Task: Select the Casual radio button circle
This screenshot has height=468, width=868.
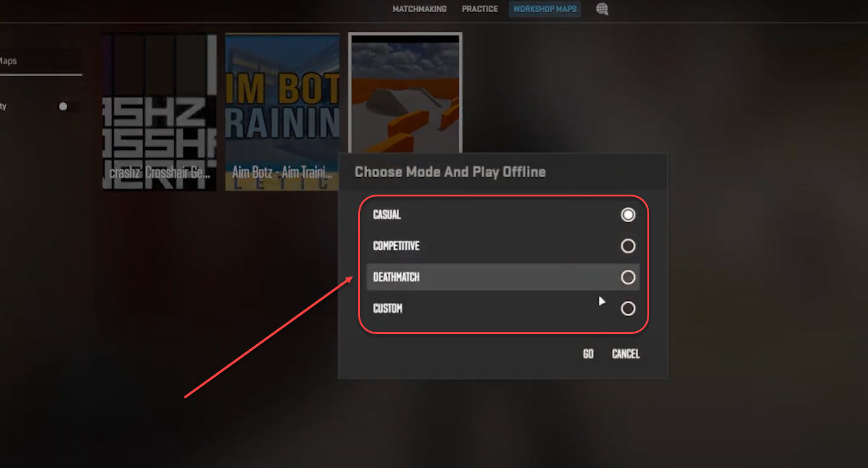Action: tap(628, 214)
